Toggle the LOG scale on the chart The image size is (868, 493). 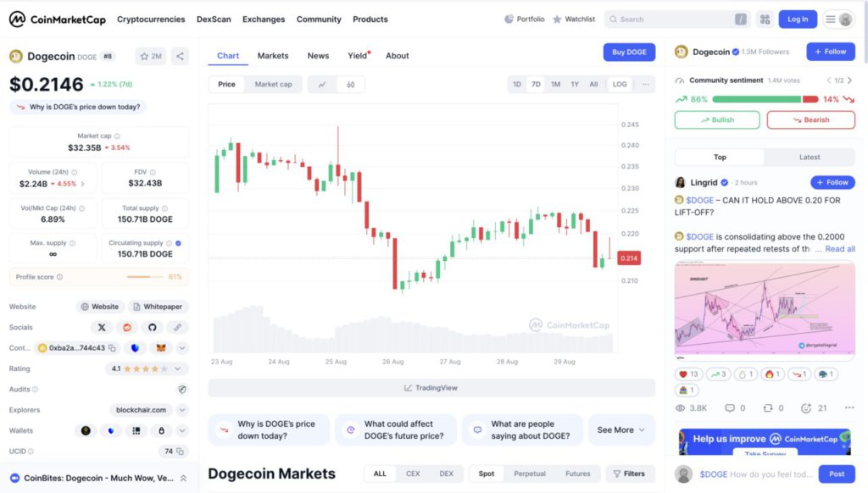(x=620, y=84)
